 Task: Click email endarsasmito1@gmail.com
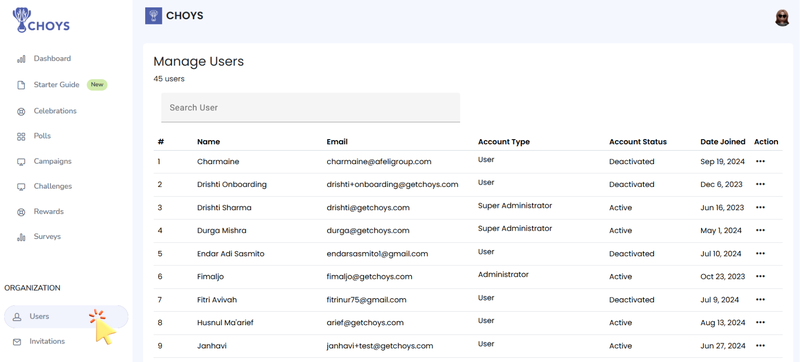click(x=377, y=254)
